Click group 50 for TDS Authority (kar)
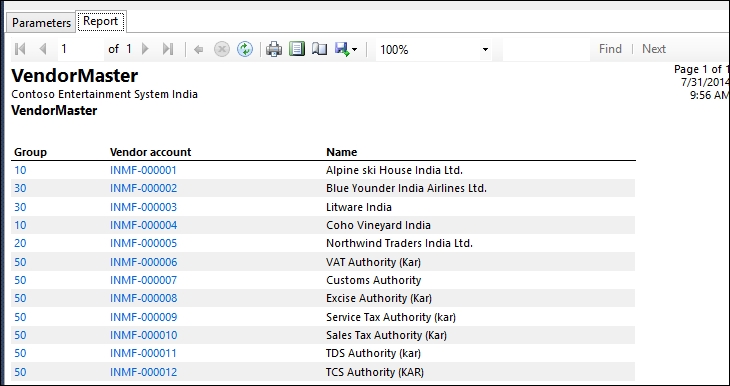This screenshot has width=730, height=386. [20, 353]
